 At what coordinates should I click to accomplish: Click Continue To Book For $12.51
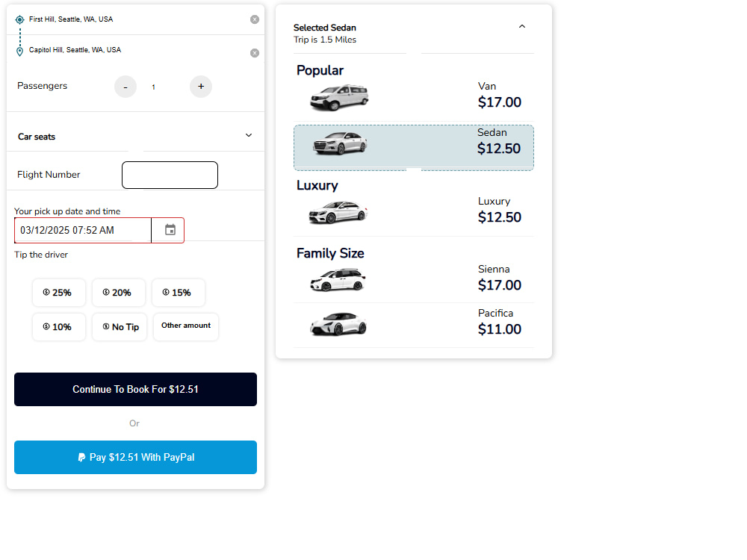[135, 390]
